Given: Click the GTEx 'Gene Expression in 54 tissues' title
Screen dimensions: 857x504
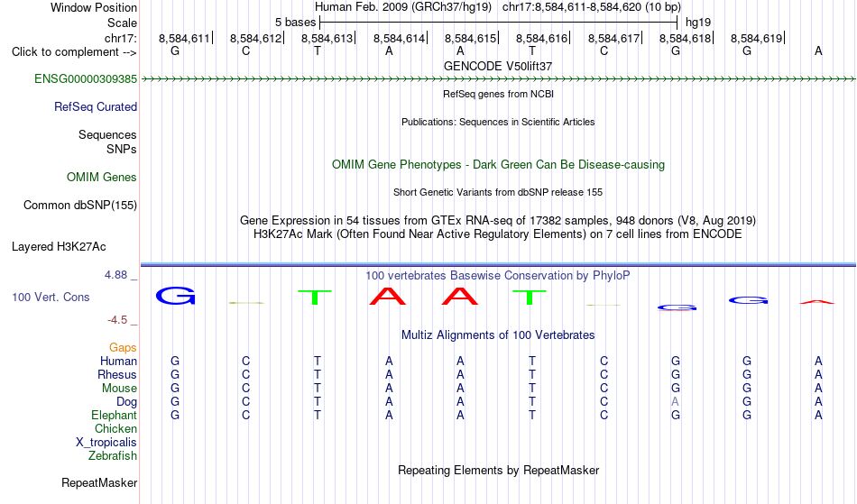Looking at the screenshot, I should (498, 221).
